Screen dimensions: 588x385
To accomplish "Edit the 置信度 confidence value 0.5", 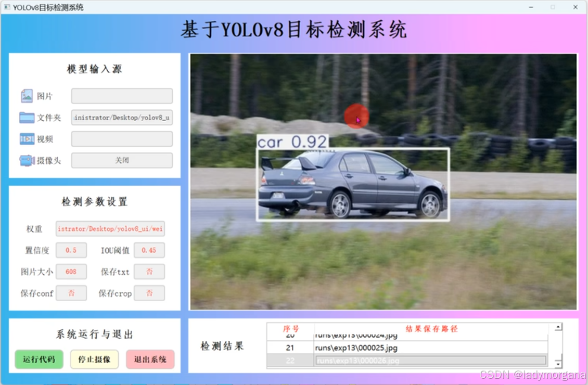I will pyautogui.click(x=71, y=250).
